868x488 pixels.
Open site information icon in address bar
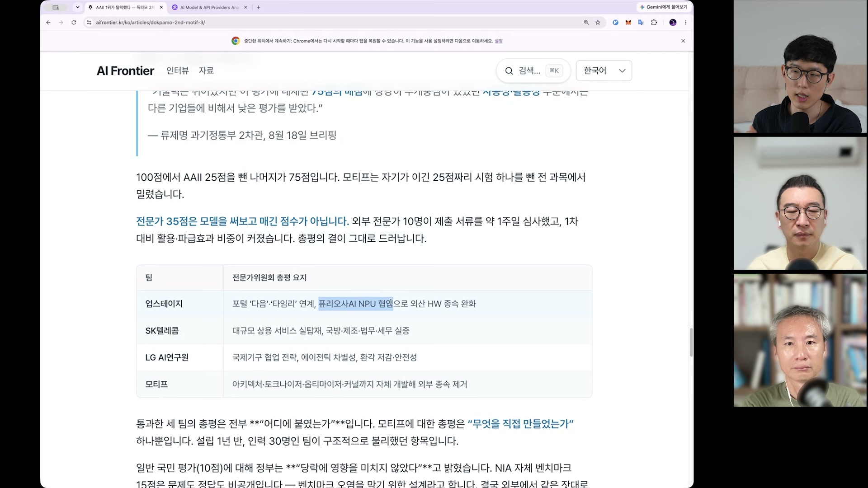pos(89,23)
